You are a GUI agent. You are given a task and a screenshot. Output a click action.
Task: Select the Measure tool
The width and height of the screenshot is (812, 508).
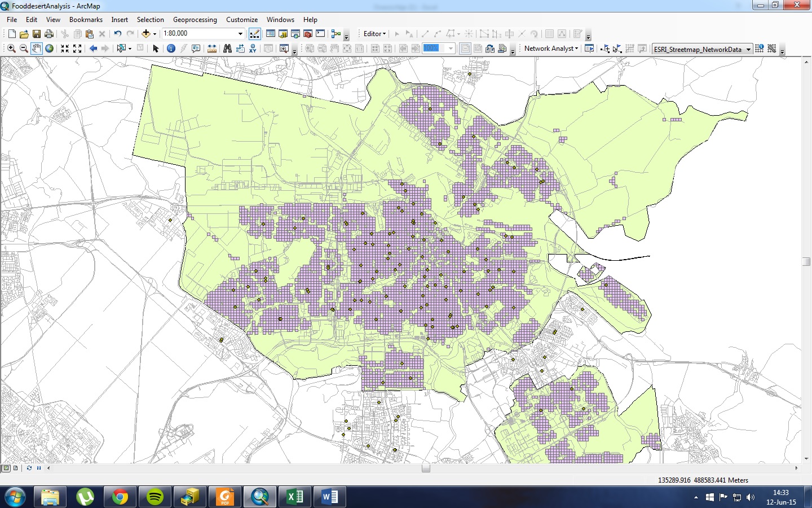coord(211,49)
